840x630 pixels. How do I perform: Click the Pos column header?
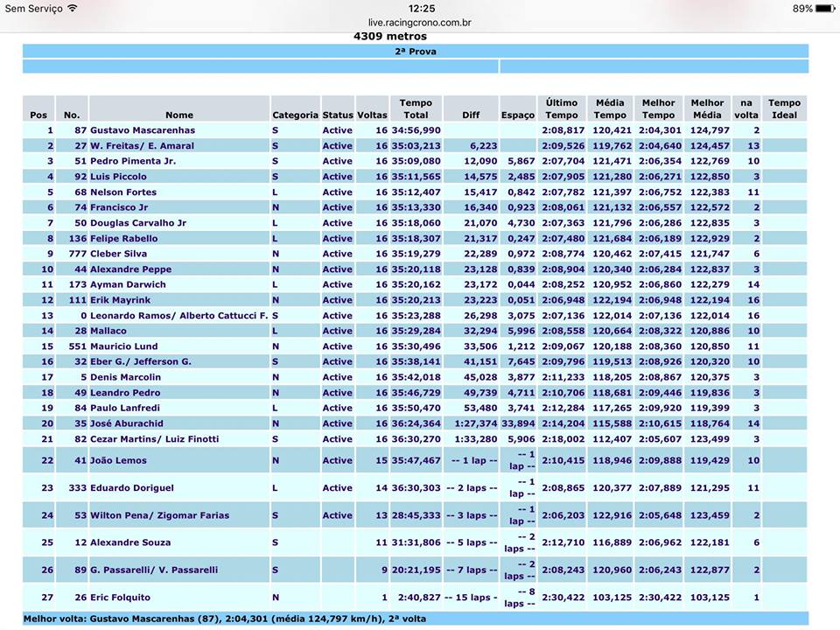[38, 115]
